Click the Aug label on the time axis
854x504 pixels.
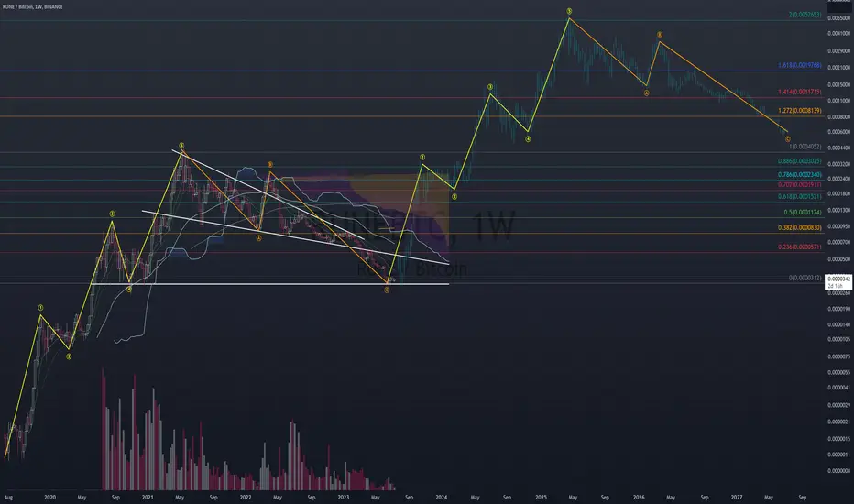[8, 498]
